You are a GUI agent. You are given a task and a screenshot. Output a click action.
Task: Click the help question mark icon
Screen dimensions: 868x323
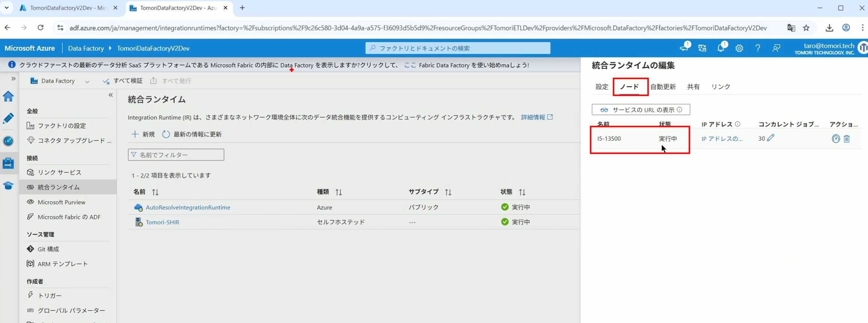click(x=758, y=48)
